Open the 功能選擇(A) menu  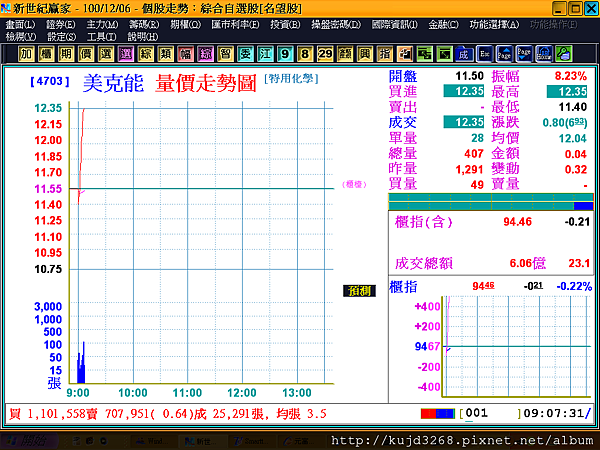point(494,24)
